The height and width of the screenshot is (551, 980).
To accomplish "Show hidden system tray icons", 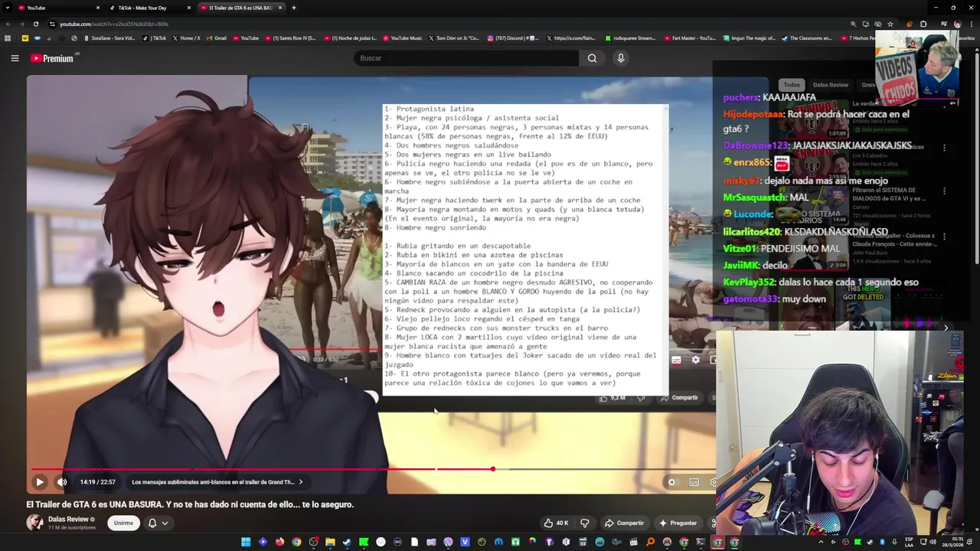I will point(821,542).
